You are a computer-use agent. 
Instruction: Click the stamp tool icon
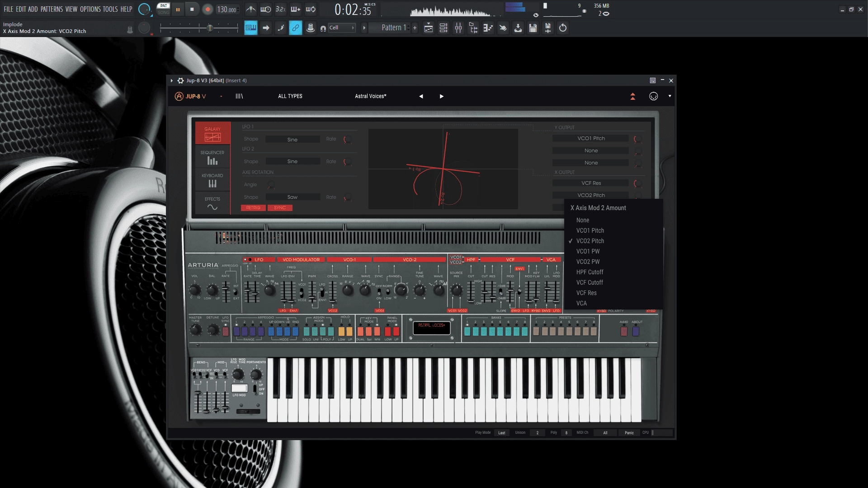[311, 28]
